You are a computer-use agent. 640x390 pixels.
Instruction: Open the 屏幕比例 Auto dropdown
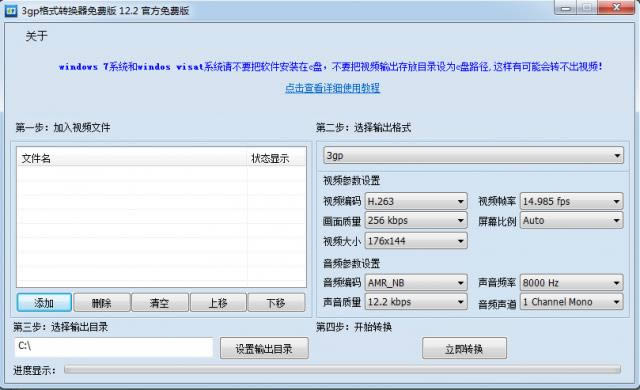pos(571,221)
